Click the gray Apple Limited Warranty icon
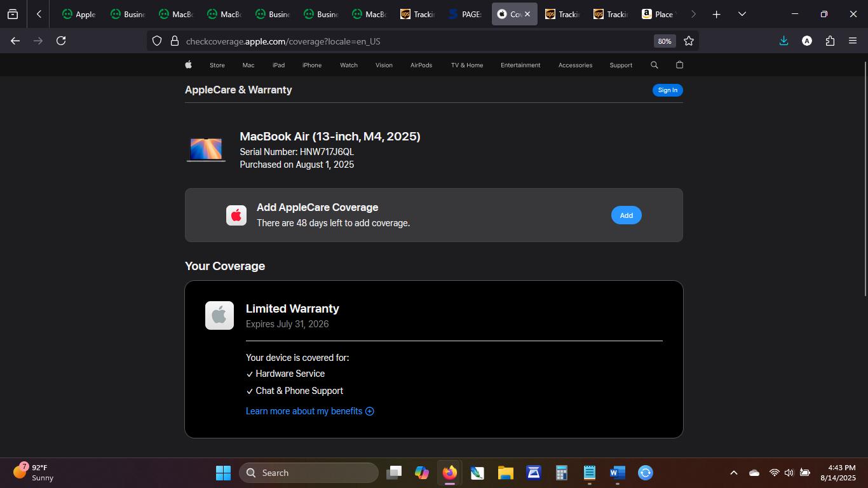Image resolution: width=868 pixels, height=488 pixels. 219,315
